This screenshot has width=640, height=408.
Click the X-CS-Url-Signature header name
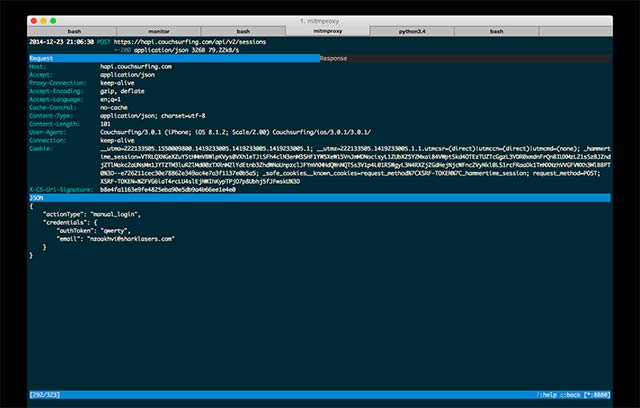(61, 189)
